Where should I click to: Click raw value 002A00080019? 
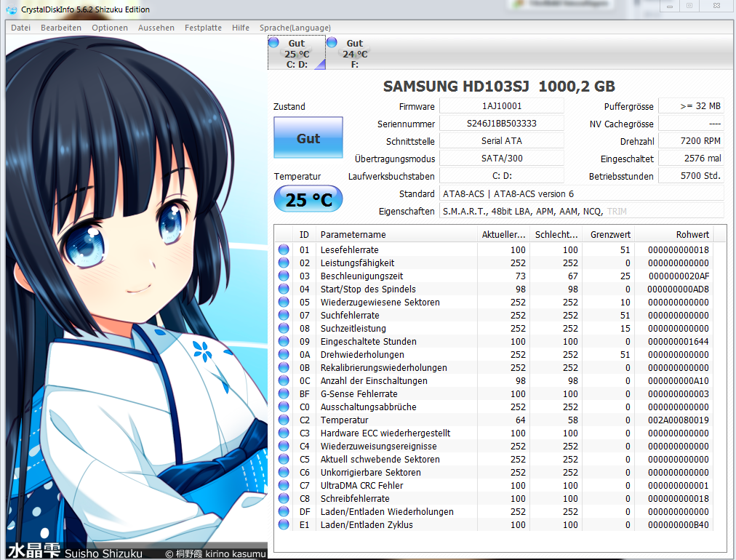pos(679,420)
